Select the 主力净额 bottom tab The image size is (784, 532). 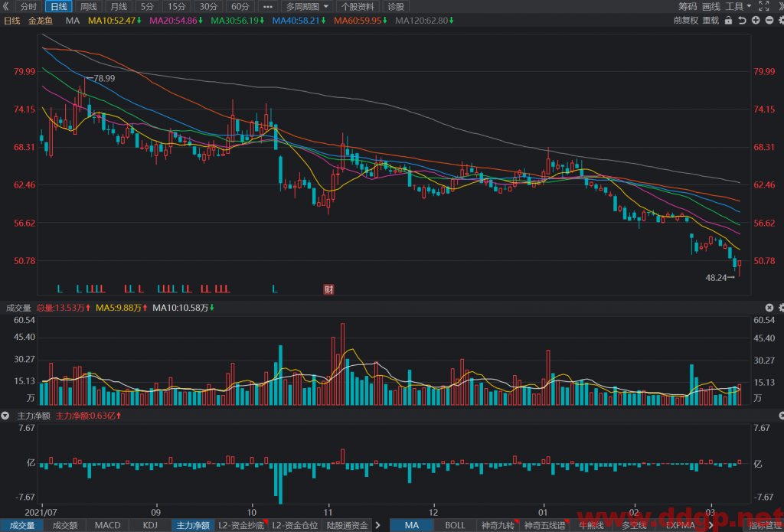192,526
